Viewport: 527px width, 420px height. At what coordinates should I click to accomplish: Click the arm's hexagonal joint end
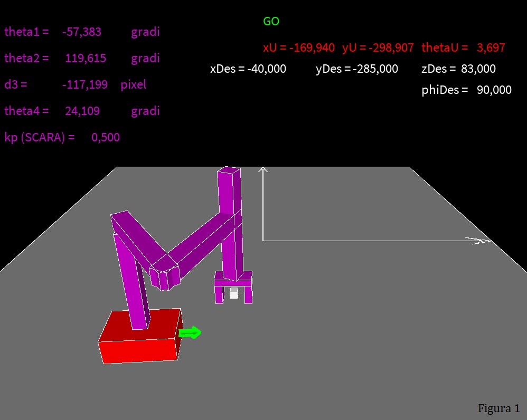tap(164, 276)
